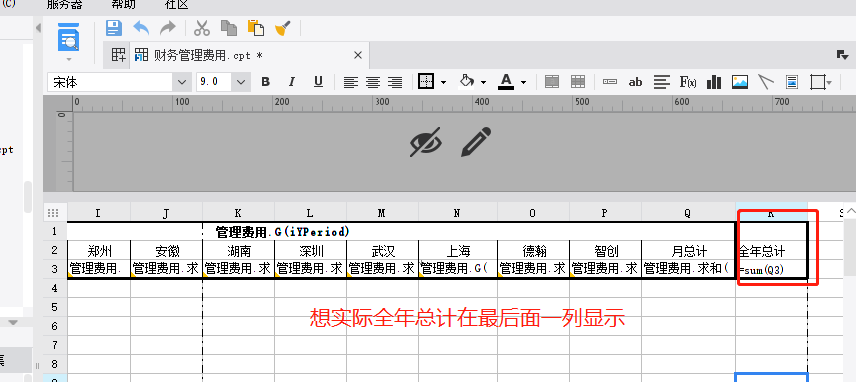Insert a slope line into the cell
The image size is (856, 382).
coord(766,82)
